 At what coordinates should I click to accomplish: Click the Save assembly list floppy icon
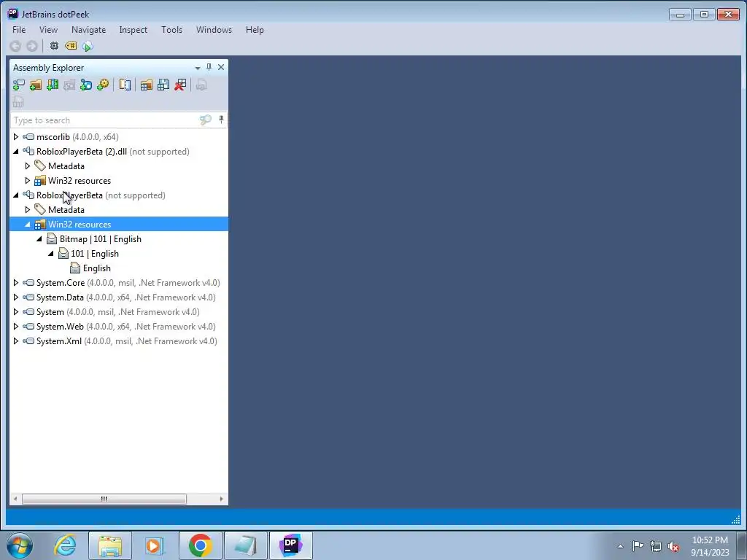pyautogui.click(x=163, y=85)
